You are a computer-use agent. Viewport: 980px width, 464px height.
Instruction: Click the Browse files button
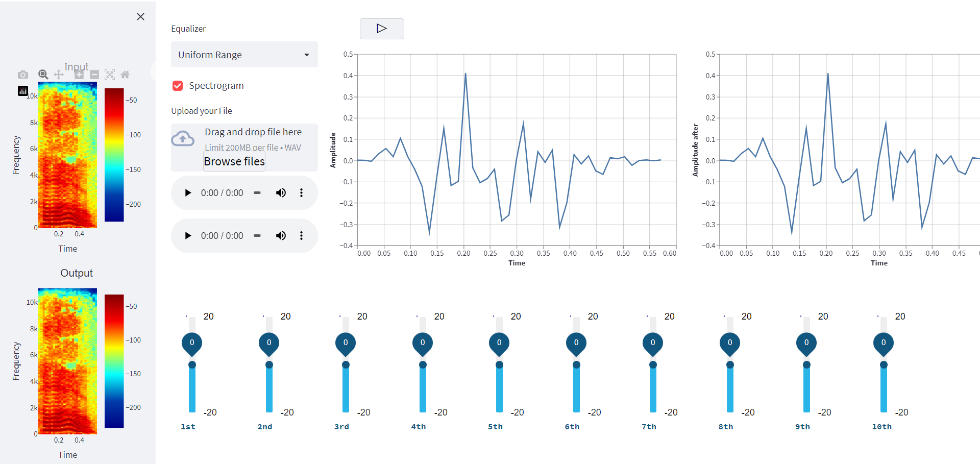coord(234,161)
